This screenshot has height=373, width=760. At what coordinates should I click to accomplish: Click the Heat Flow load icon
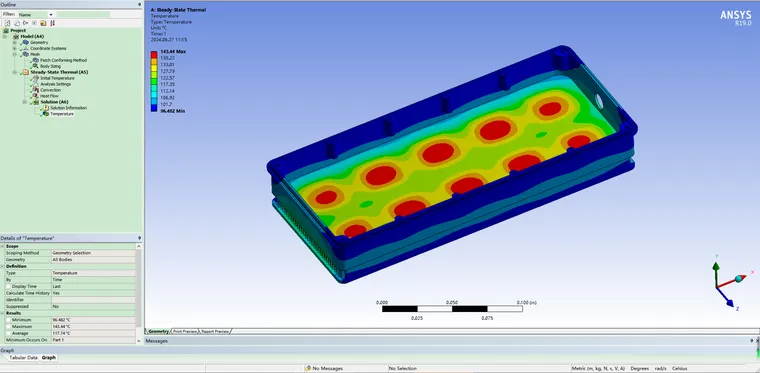(36, 96)
